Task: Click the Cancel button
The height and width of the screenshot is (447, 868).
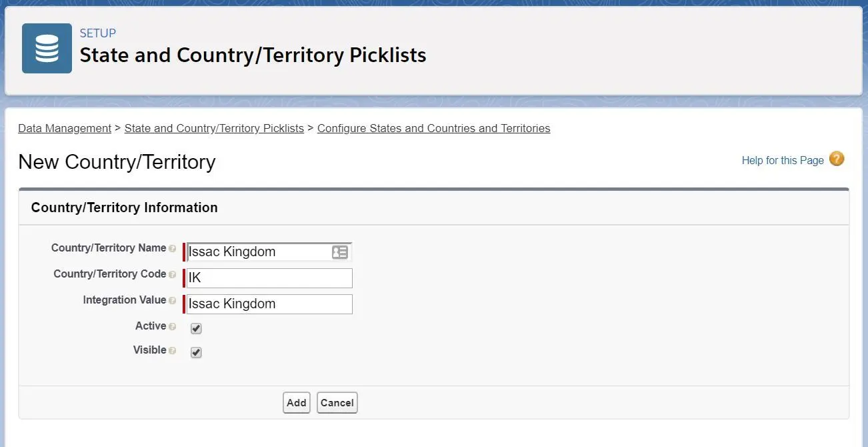Action: click(337, 402)
